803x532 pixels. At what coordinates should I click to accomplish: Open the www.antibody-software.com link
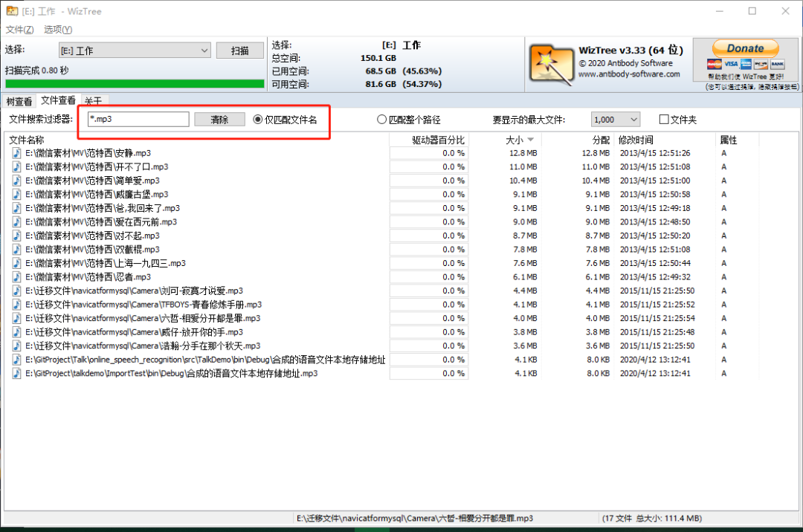coord(630,74)
